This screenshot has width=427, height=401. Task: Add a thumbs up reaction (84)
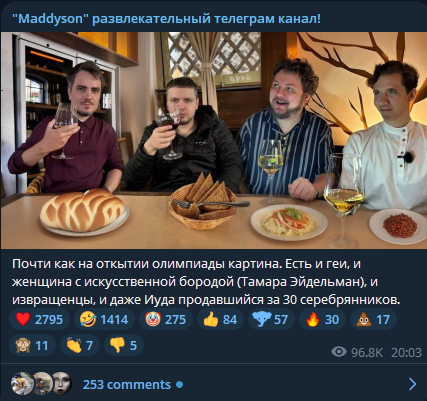(x=220, y=319)
